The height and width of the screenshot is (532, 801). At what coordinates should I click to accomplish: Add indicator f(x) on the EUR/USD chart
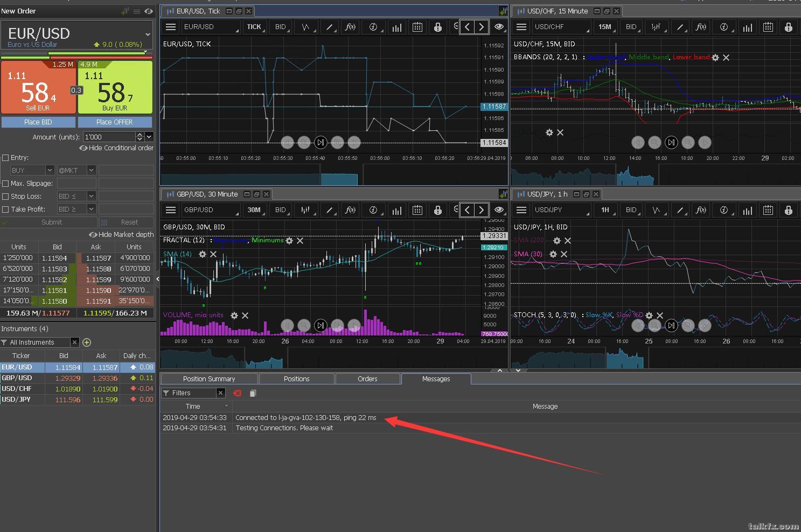click(x=350, y=27)
